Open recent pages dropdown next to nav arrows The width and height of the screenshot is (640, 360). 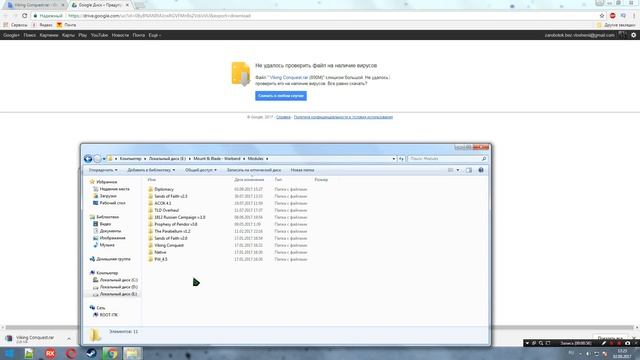pyautogui.click(x=104, y=159)
